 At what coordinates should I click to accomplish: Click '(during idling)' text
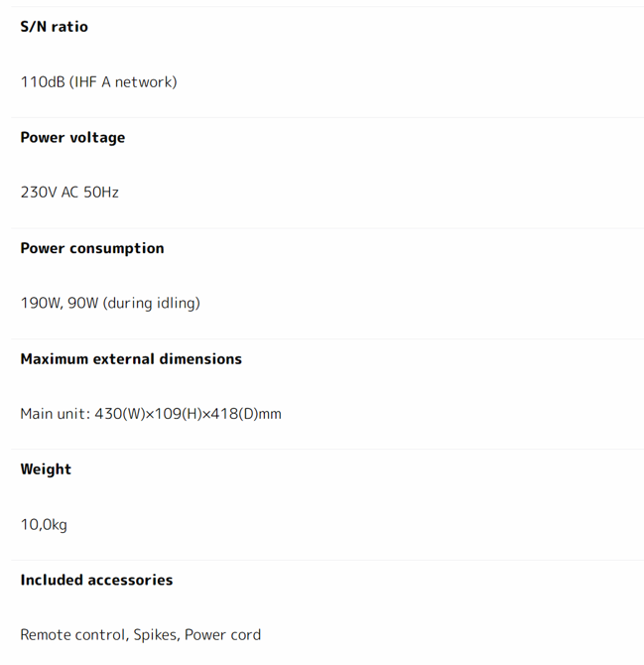pos(151,304)
